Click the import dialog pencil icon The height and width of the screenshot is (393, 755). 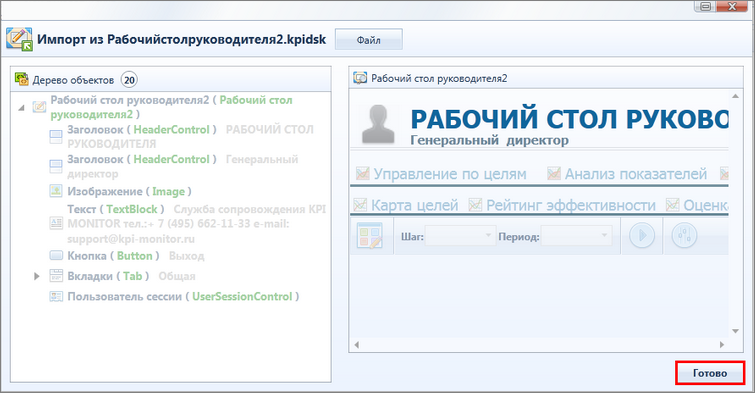tap(19, 39)
